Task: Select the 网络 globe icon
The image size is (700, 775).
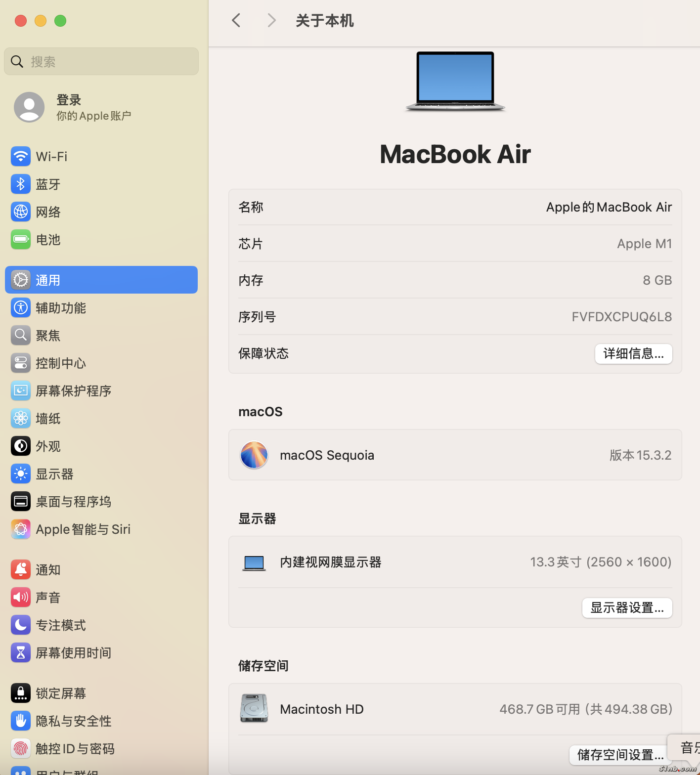Action: pos(21,212)
